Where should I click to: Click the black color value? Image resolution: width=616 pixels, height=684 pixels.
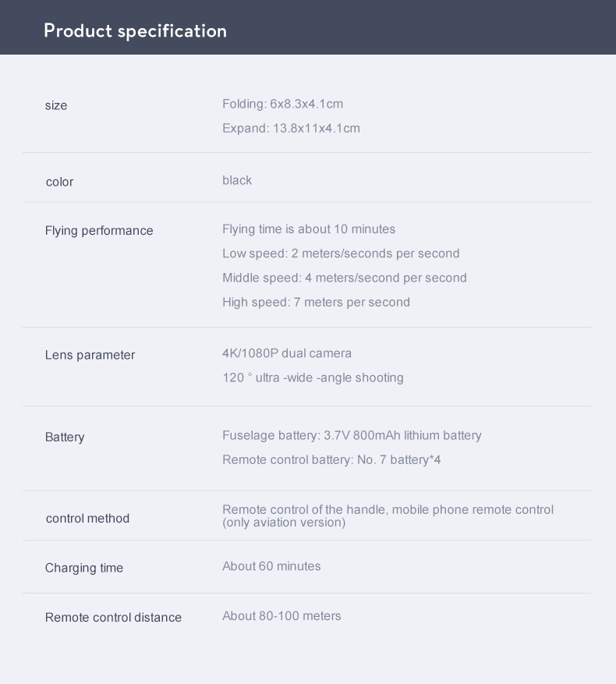click(x=237, y=180)
